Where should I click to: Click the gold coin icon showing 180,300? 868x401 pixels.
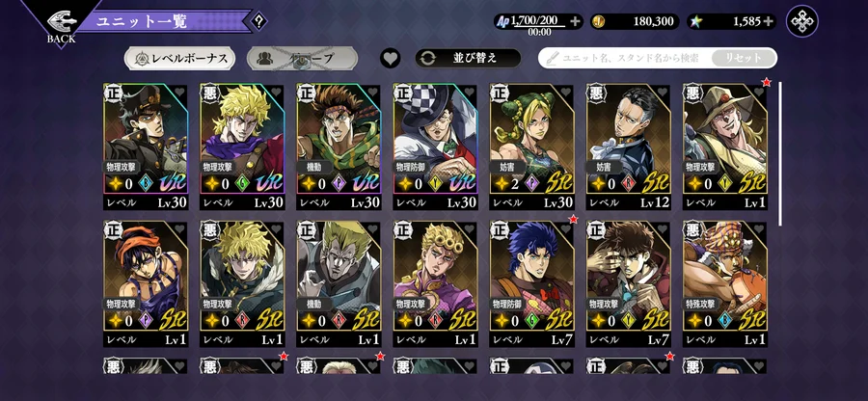(x=600, y=21)
